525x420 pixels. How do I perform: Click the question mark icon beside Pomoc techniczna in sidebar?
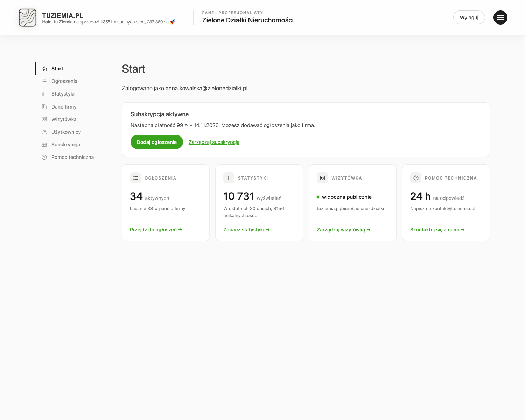point(44,157)
